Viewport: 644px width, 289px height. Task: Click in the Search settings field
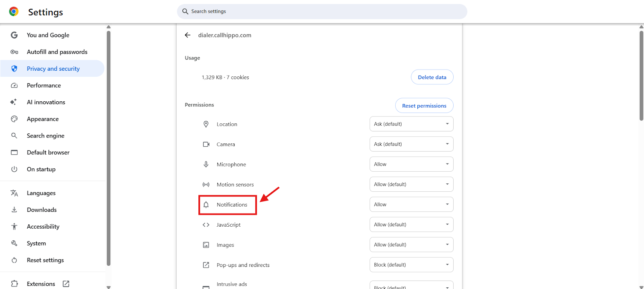[x=322, y=11]
